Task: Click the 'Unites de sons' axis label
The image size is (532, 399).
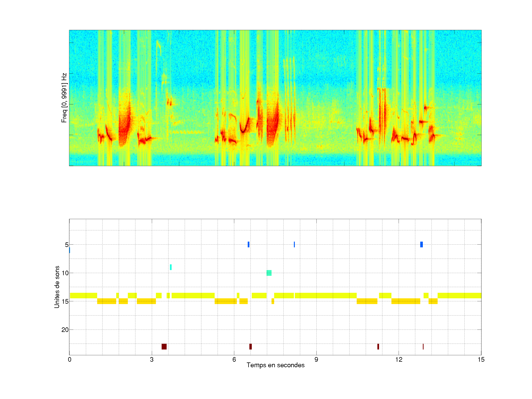Action: [x=57, y=287]
